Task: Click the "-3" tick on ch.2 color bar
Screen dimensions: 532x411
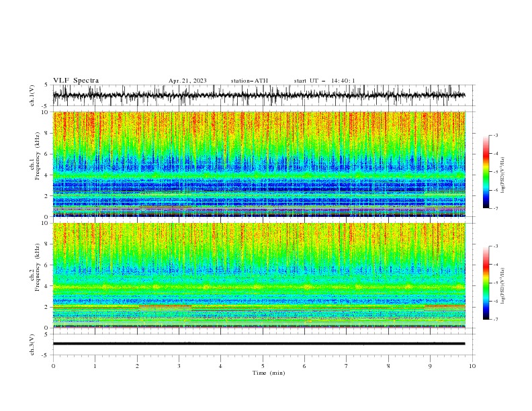Action: (495, 246)
